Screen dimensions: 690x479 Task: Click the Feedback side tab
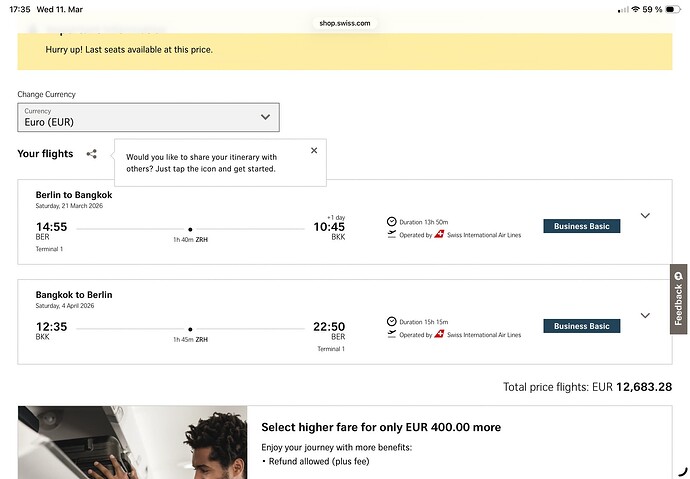pyautogui.click(x=679, y=299)
